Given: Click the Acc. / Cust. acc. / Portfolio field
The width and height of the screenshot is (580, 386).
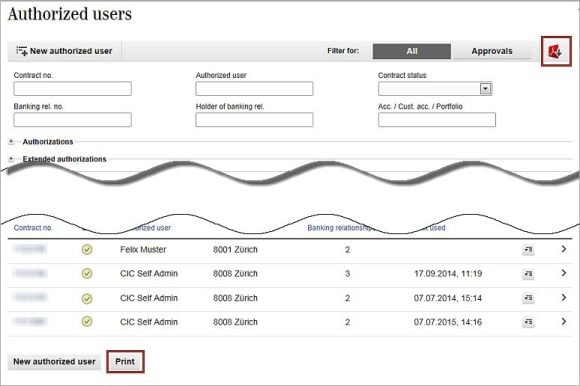Looking at the screenshot, I should 437,120.
